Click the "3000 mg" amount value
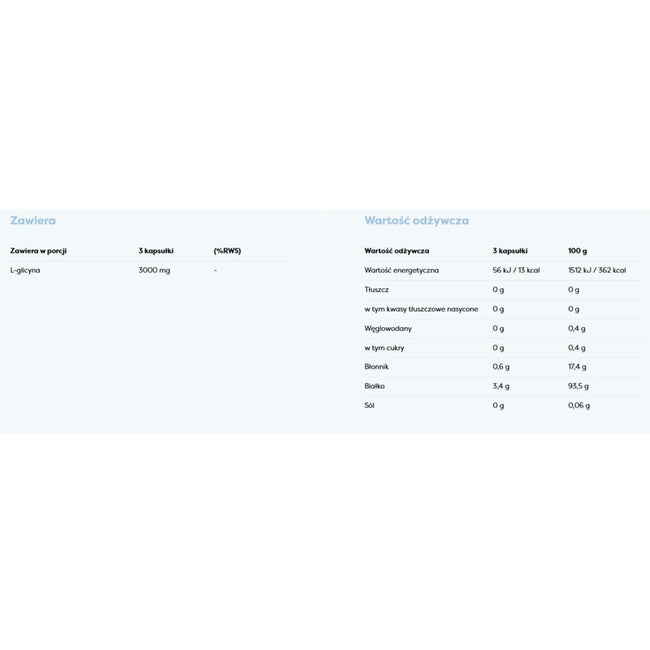Viewport: 650px width, 650px height. pos(155,270)
